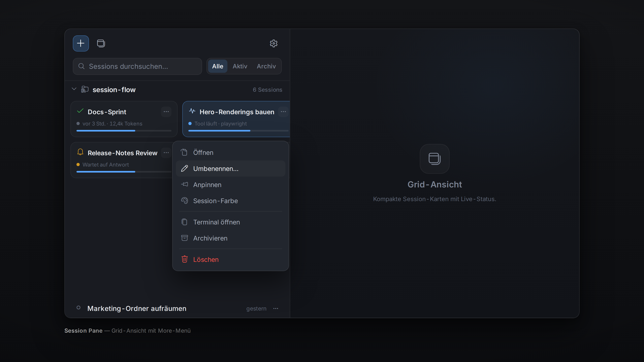The width and height of the screenshot is (644, 362).
Task: Collapse the session-flow group chevron
Action: (x=74, y=89)
